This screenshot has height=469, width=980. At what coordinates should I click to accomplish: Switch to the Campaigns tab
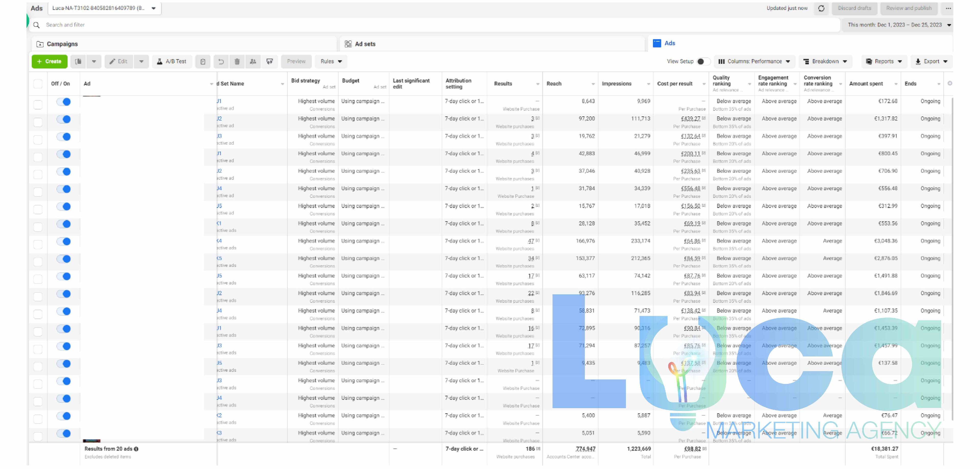[x=185, y=44]
